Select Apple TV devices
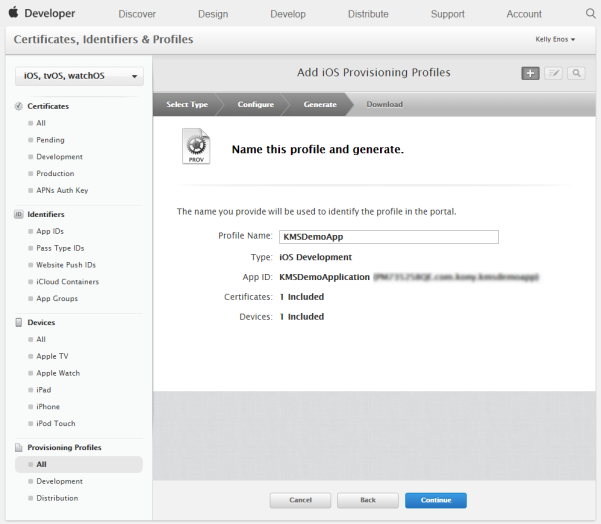This screenshot has height=524, width=601. tap(52, 356)
